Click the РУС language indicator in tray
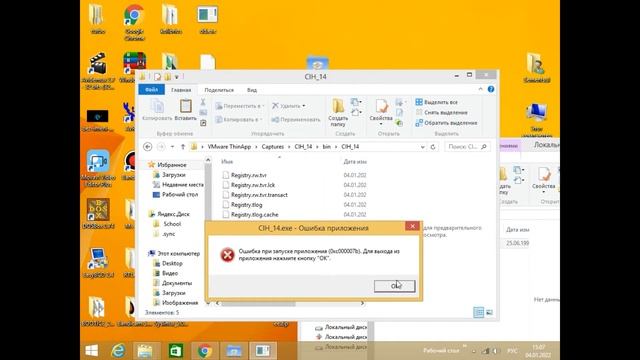The width and height of the screenshot is (640, 360). pos(512,351)
